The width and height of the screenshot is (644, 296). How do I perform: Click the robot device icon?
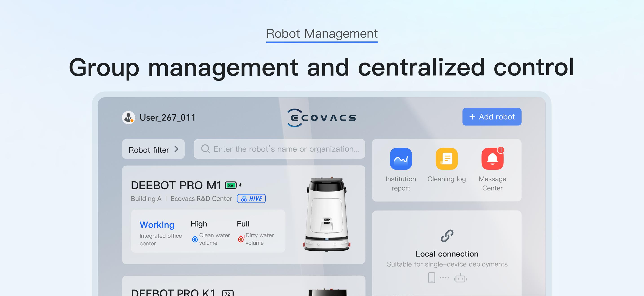[460, 278]
